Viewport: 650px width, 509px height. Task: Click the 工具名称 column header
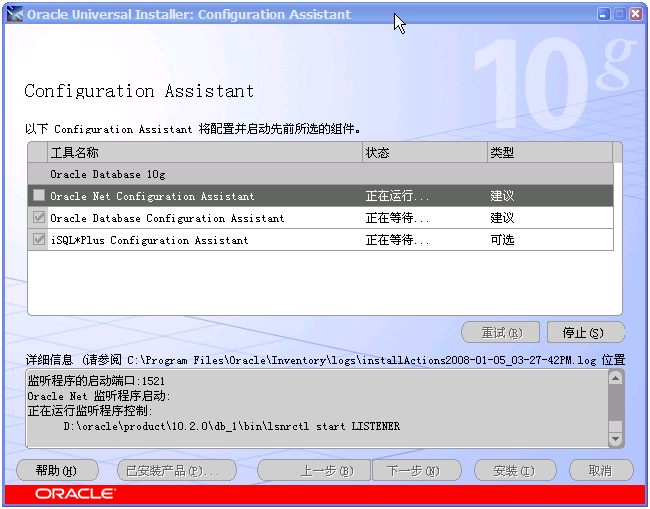tap(205, 153)
